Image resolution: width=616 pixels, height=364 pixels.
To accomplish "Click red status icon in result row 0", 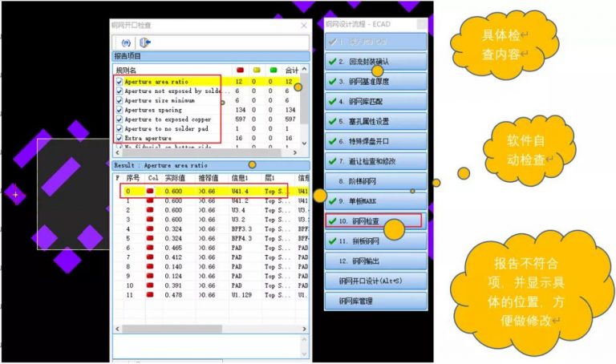I will pyautogui.click(x=150, y=192).
